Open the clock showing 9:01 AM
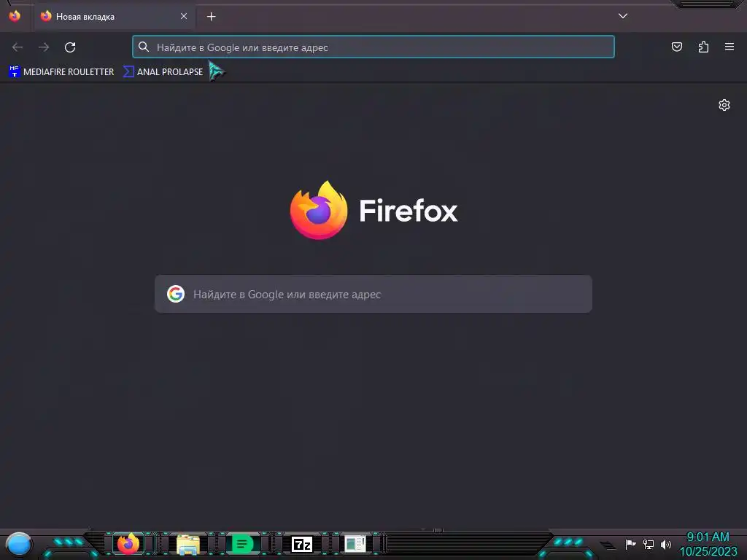The height and width of the screenshot is (560, 747). coord(708,544)
